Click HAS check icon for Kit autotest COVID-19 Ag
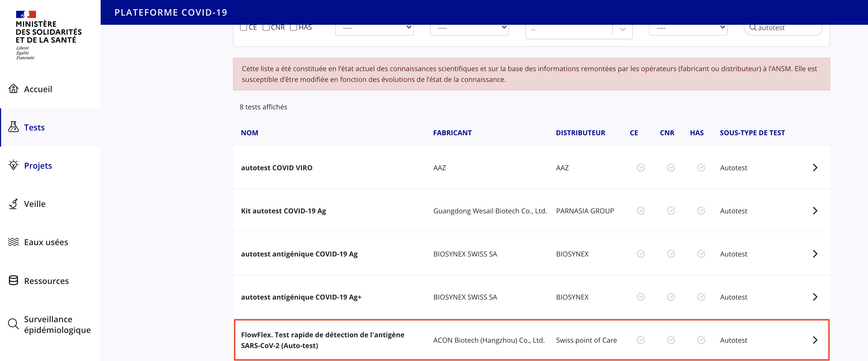Image resolution: width=868 pixels, height=361 pixels. pyautogui.click(x=701, y=211)
